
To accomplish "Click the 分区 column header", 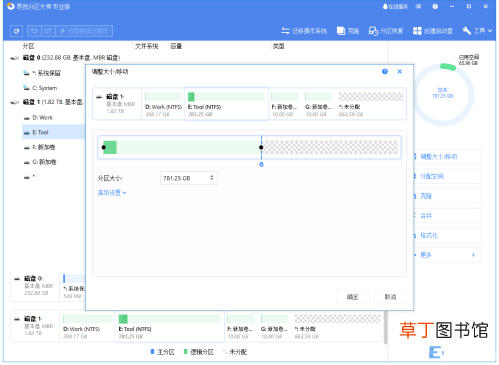I will (28, 46).
